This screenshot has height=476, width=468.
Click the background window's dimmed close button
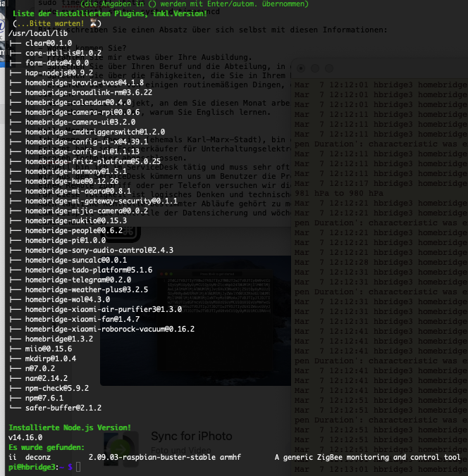(301, 68)
